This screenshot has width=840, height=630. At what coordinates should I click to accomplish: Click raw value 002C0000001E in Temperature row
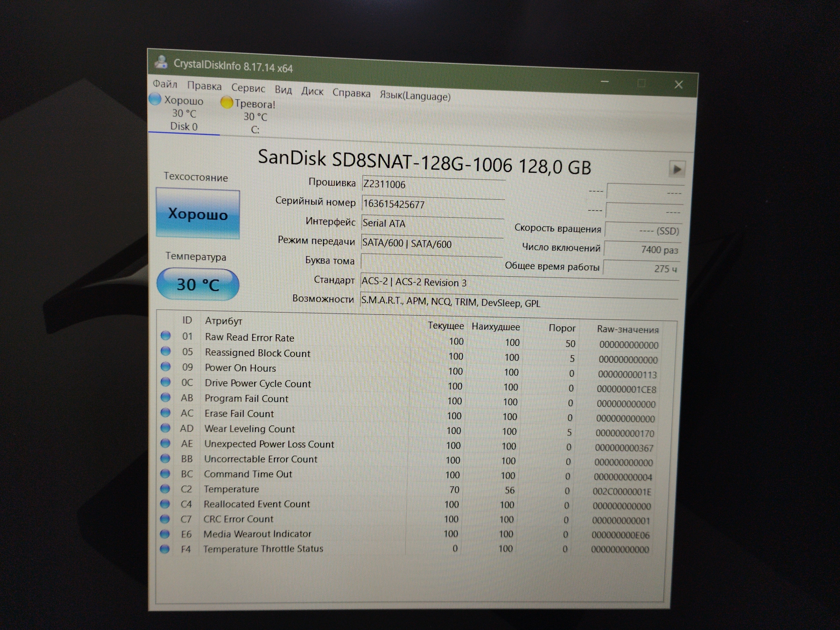(x=622, y=491)
